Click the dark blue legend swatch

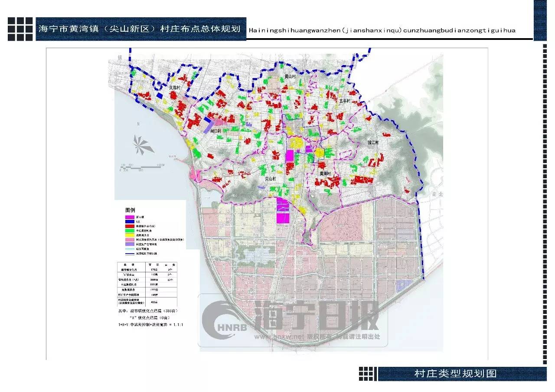[x=130, y=222]
